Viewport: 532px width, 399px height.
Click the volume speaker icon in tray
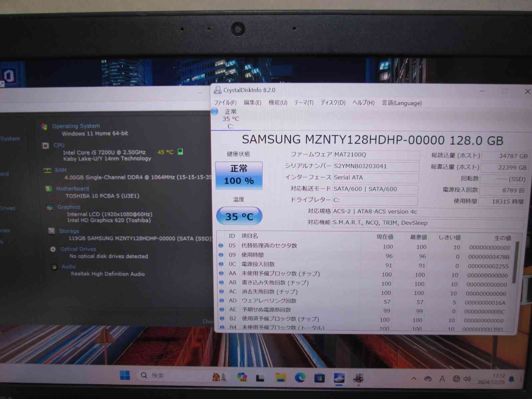pos(467,379)
